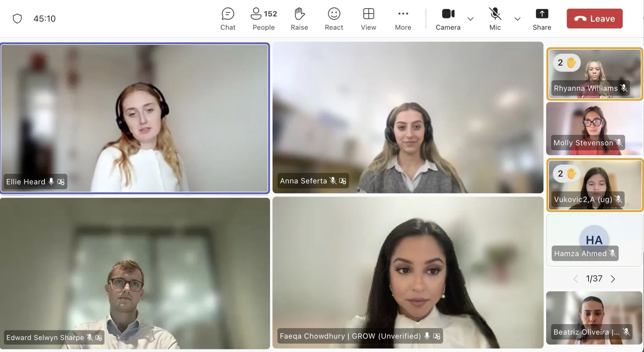Image resolution: width=644 pixels, height=352 pixels.
Task: Click the Share screen icon
Action: (542, 19)
